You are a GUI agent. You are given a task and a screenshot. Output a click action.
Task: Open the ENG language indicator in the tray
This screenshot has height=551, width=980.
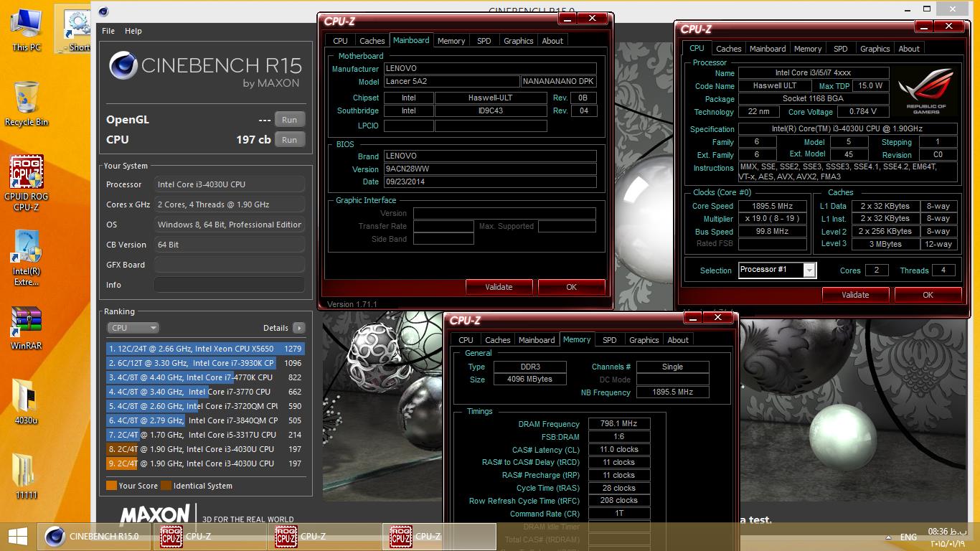908,537
